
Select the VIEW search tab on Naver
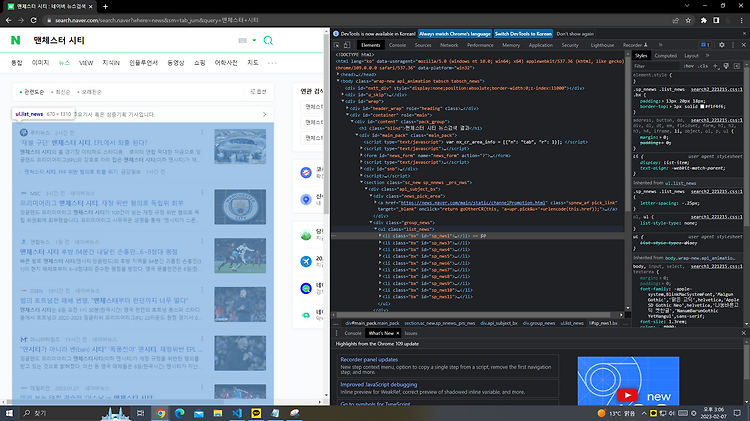[x=86, y=63]
